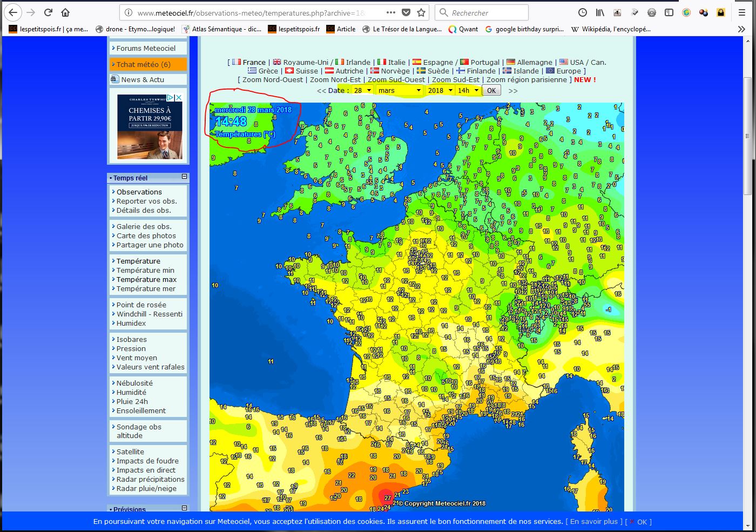This screenshot has height=532, width=756.
Task: Open the day dropdown showing 28
Action: click(362, 91)
